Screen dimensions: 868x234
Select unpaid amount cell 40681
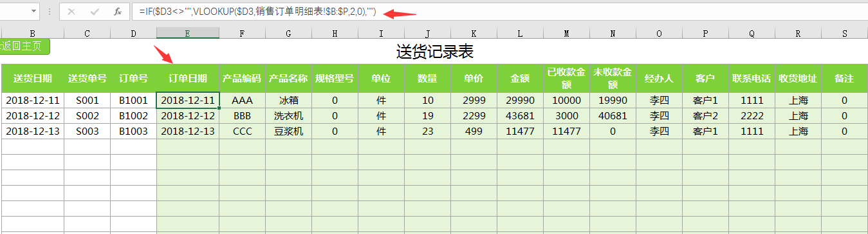coord(613,115)
